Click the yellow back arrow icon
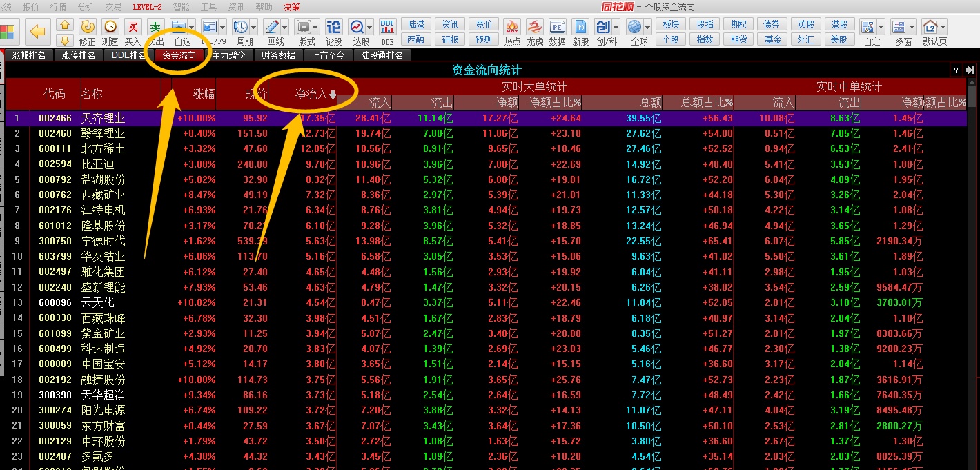 pos(38,31)
